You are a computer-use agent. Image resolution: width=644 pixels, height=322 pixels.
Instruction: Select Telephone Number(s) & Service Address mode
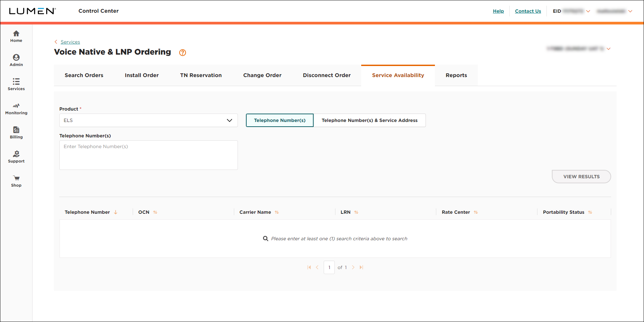(370, 120)
